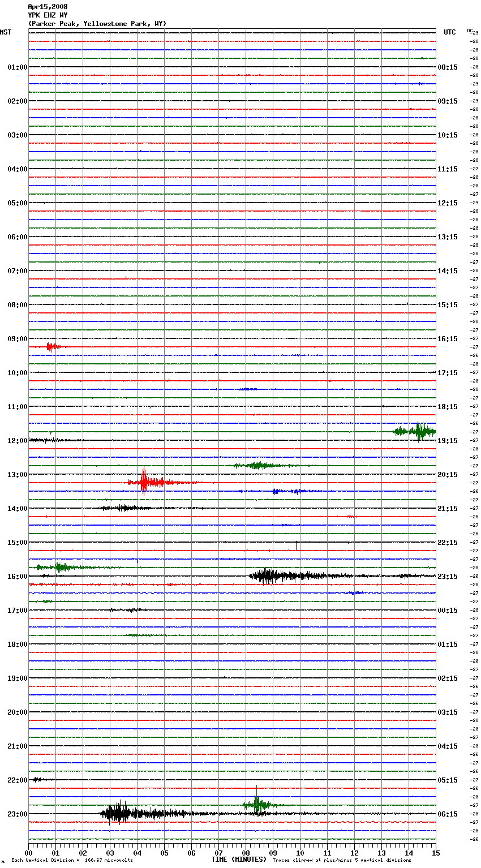Image resolution: width=481 pixels, height=868 pixels.
Task: Click minute tick label 03
Action: point(110,853)
